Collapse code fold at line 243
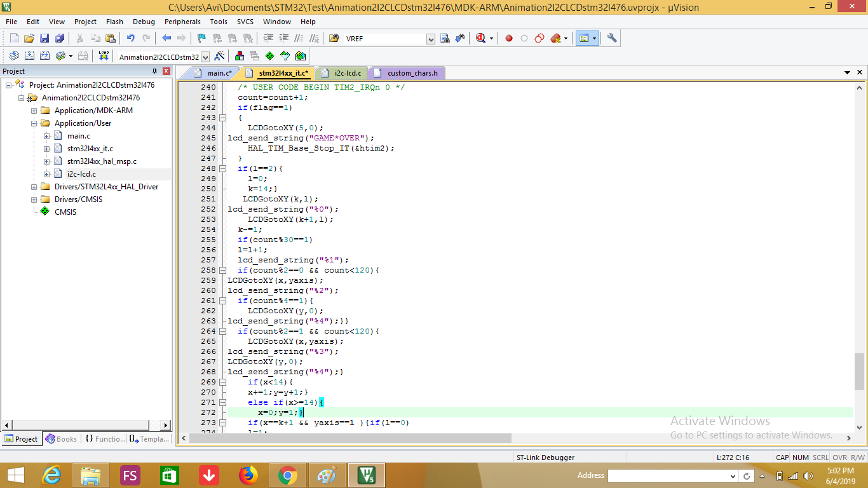The image size is (868, 488). coord(223,118)
